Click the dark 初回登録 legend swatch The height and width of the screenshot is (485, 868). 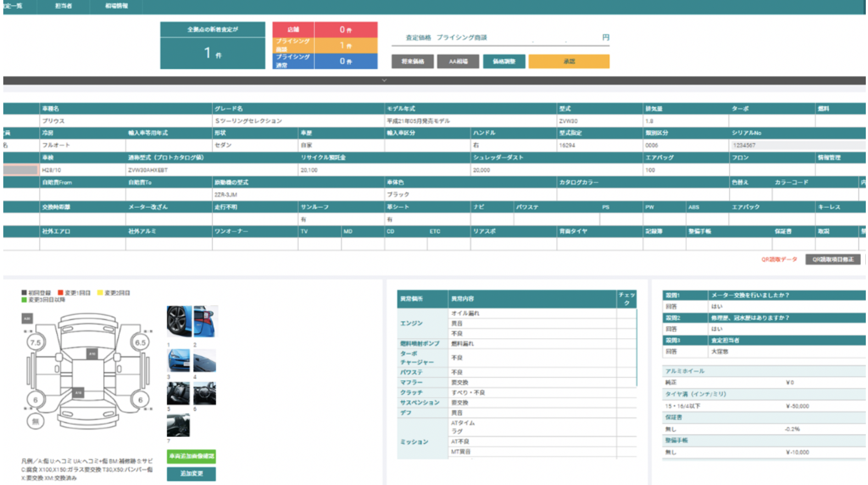[24, 293]
